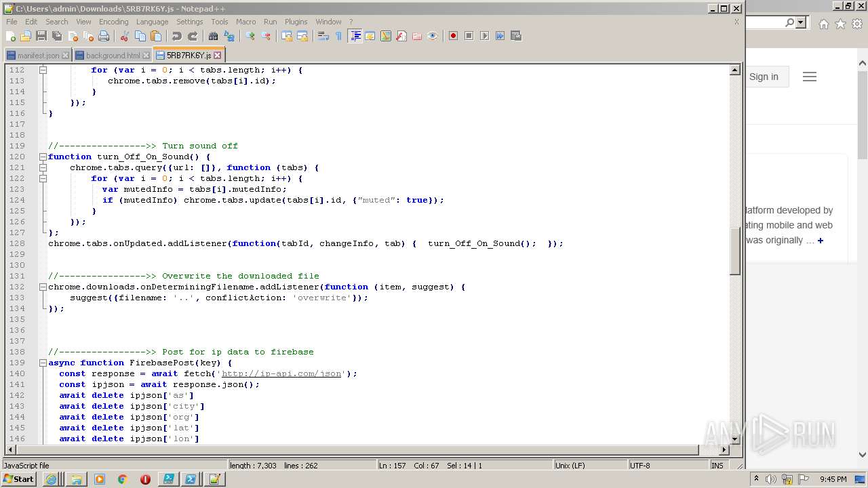
Task: Open the hamburger menu in browser page
Action: [x=810, y=77]
